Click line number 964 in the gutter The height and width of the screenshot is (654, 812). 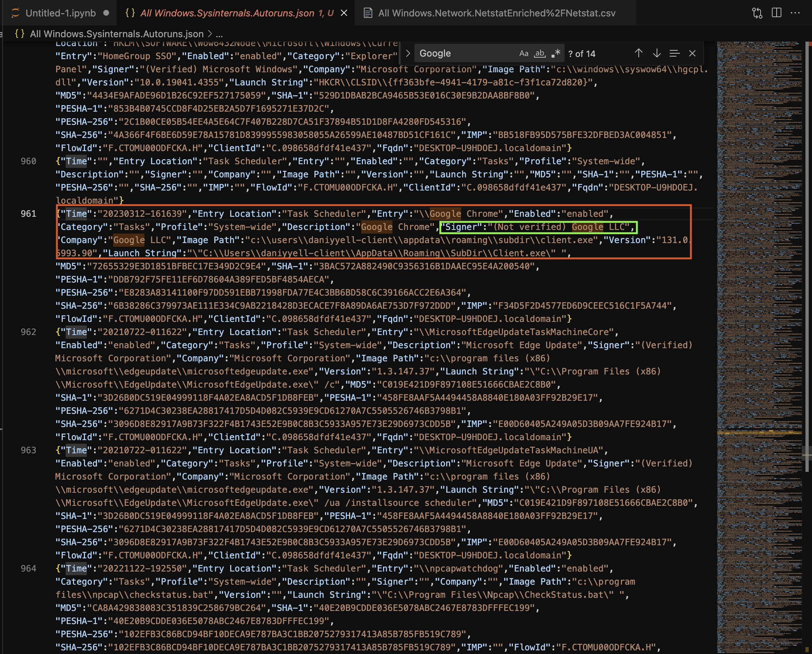[x=28, y=569]
